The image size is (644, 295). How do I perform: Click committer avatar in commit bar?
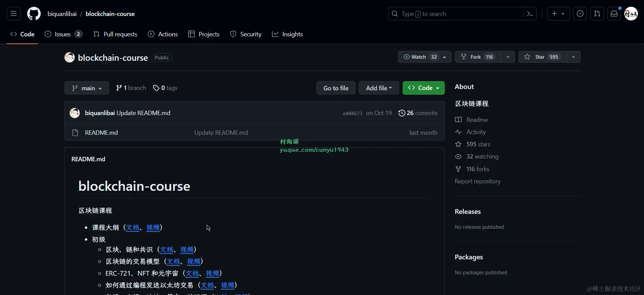point(75,113)
